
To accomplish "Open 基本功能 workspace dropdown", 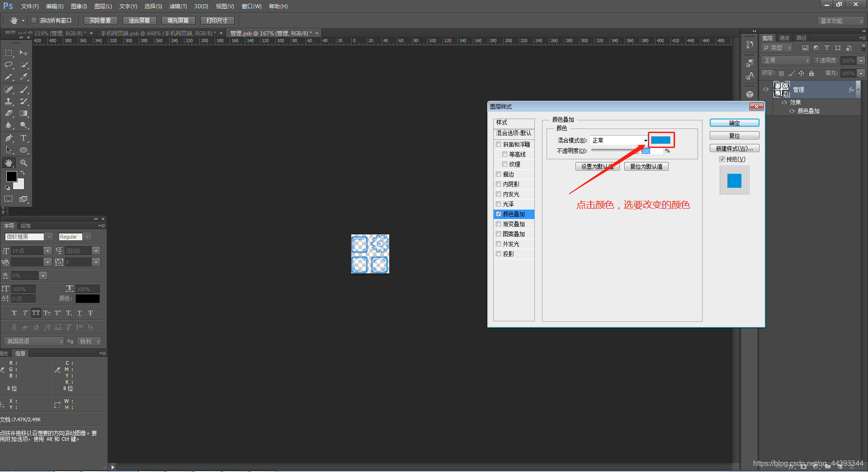I will pos(841,21).
